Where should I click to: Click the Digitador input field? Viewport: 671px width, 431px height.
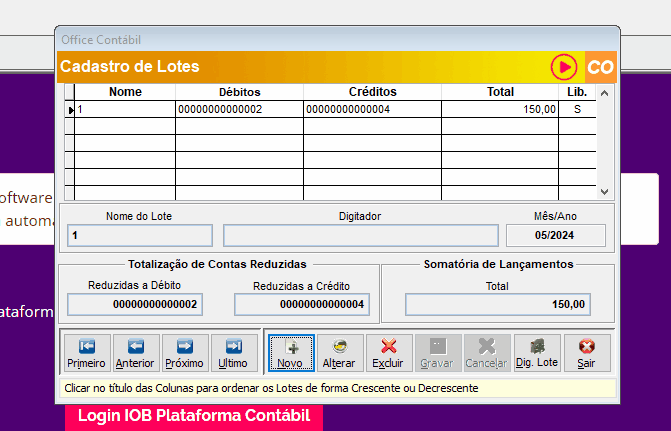[x=360, y=235]
